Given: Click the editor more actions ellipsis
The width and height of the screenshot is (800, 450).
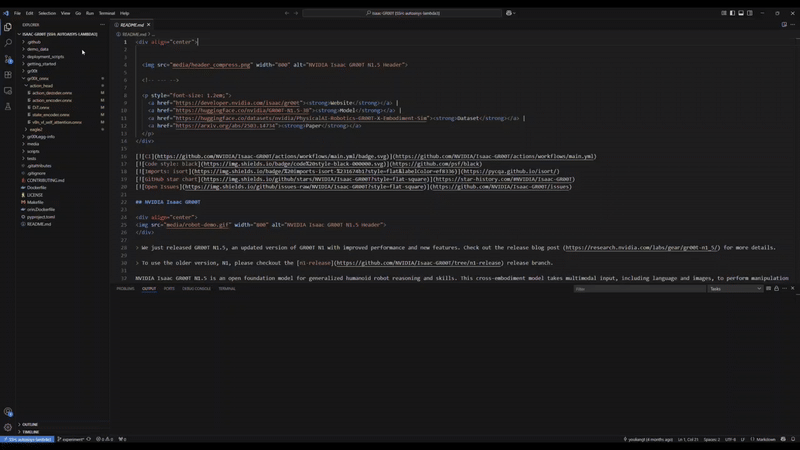Looking at the screenshot, I should point(792,24).
